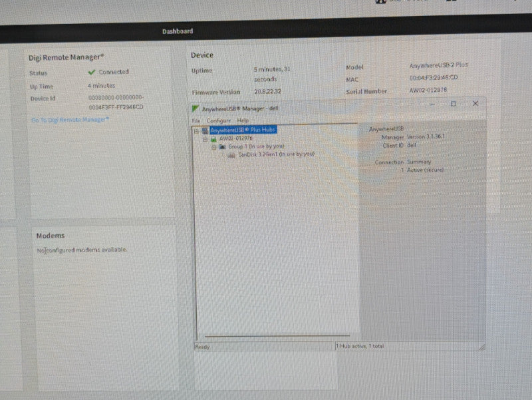Follow the Go To Digi Remote Manager link
Screen dimensions: 532x400
[x=70, y=120]
